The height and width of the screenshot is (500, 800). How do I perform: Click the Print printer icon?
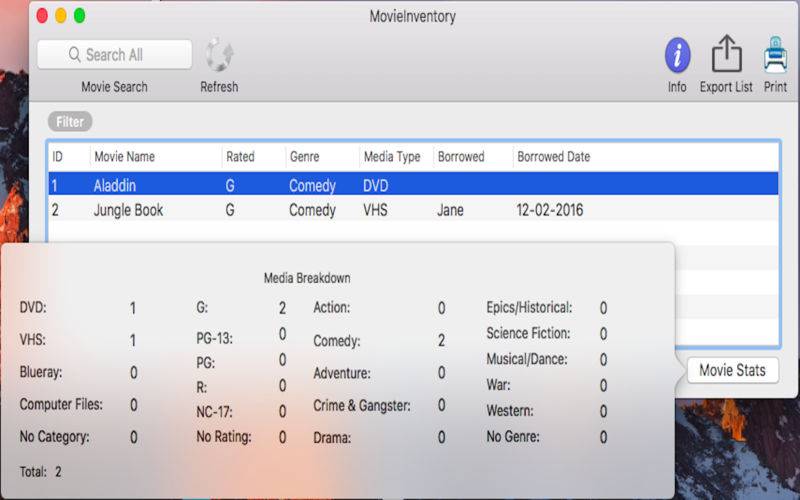pyautogui.click(x=776, y=54)
